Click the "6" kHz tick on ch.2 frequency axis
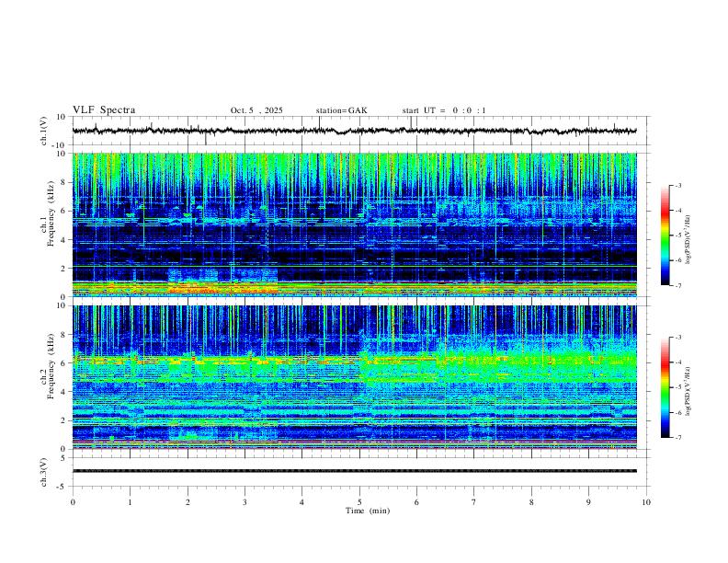The image size is (728, 563). [64, 362]
